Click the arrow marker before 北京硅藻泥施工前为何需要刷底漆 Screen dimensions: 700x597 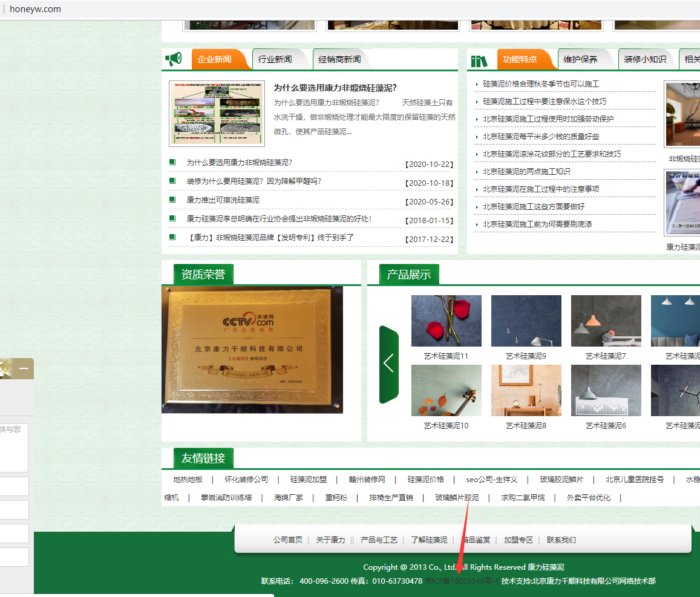(x=477, y=224)
